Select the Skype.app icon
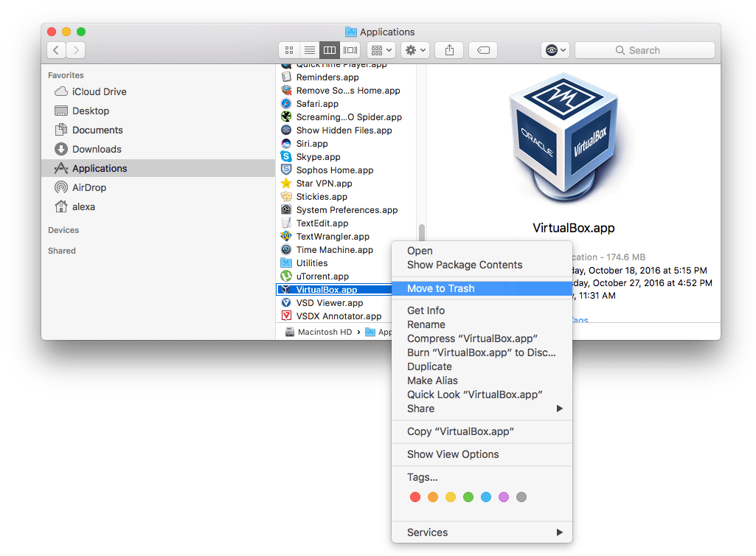The image size is (756, 556). 287,156
